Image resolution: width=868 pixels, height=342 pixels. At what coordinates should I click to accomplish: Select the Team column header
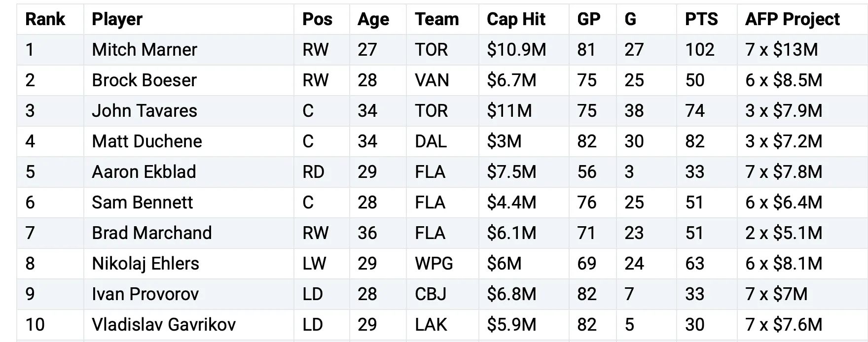point(436,19)
